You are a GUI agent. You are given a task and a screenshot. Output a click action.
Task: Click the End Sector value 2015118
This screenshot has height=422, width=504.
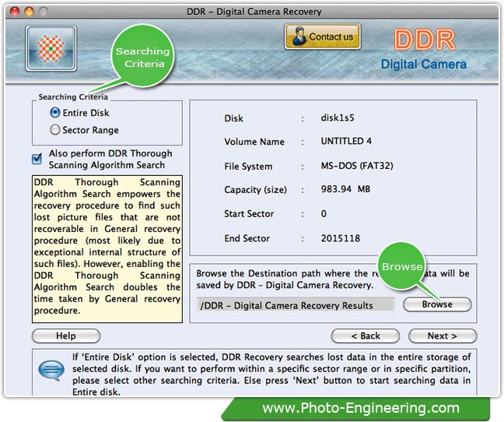point(341,238)
